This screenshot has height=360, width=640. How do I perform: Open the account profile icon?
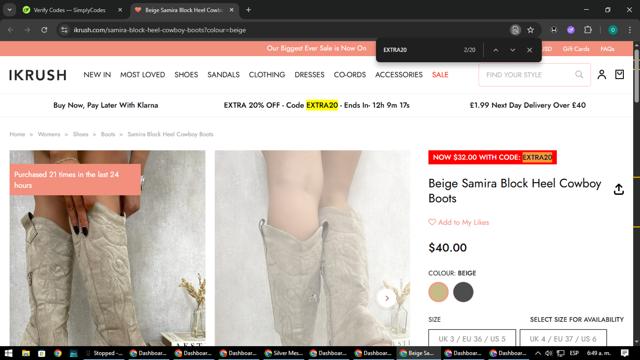point(602,75)
